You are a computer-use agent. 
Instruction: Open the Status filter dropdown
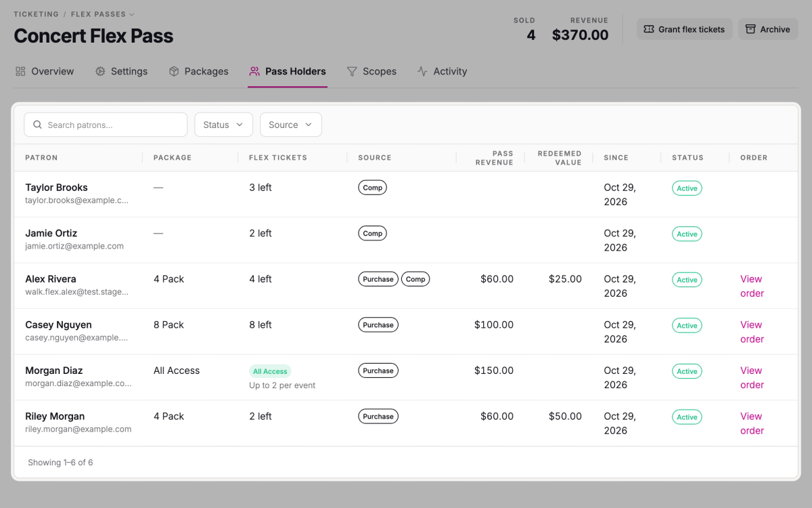point(223,125)
